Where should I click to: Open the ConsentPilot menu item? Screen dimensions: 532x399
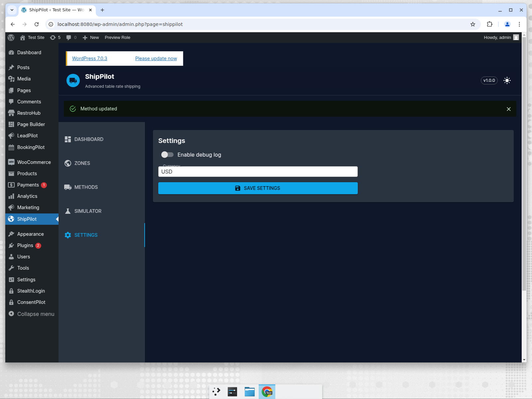tap(32, 302)
